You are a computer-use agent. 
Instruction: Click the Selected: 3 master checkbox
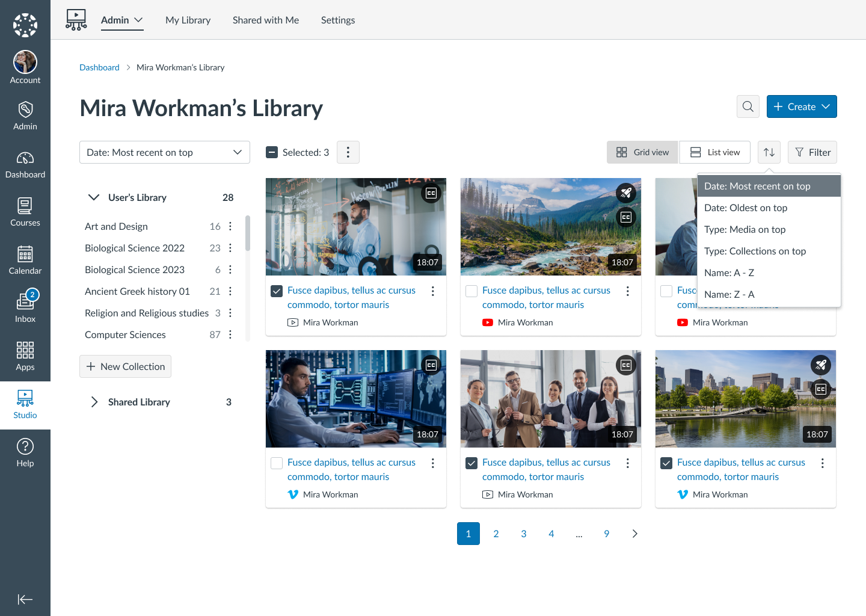(x=271, y=152)
